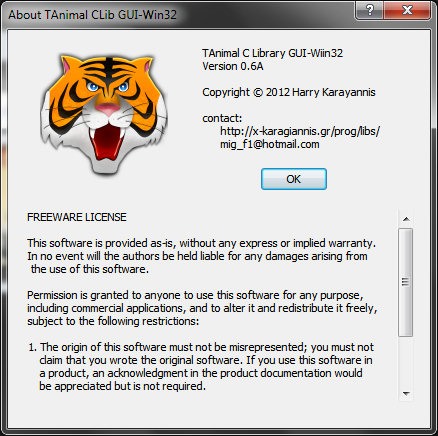
Task: Click the license text scrollbar thumb
Action: (x=406, y=282)
